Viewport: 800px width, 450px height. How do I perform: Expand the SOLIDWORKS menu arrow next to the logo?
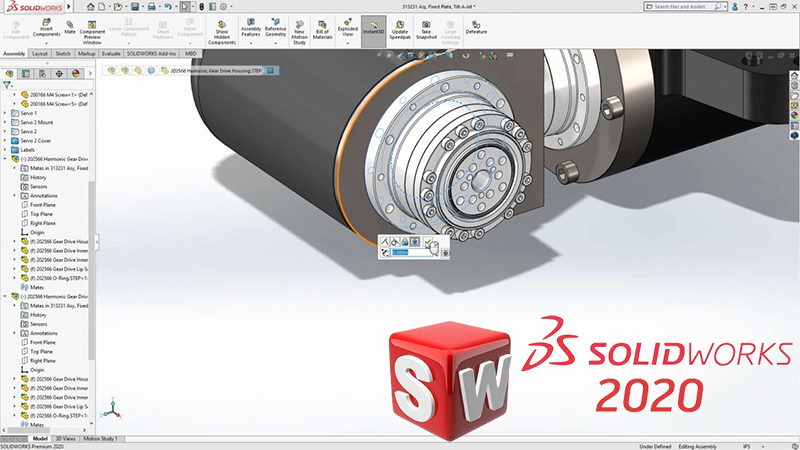69,7
